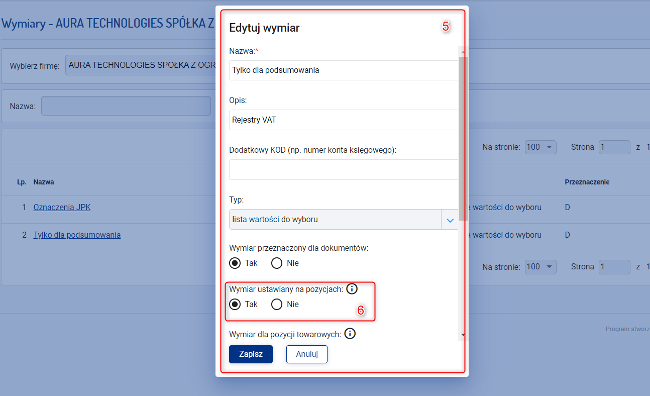
Task: Select Tak for Wymiar ustawiany na pozycjach
Action: [235, 304]
